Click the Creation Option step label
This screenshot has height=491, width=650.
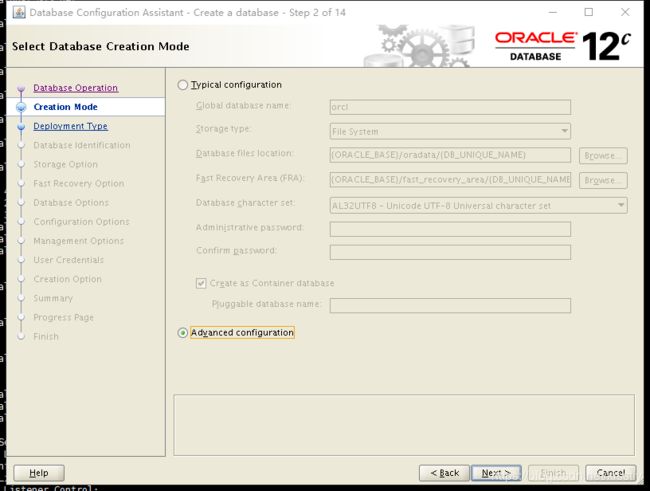tap(67, 279)
